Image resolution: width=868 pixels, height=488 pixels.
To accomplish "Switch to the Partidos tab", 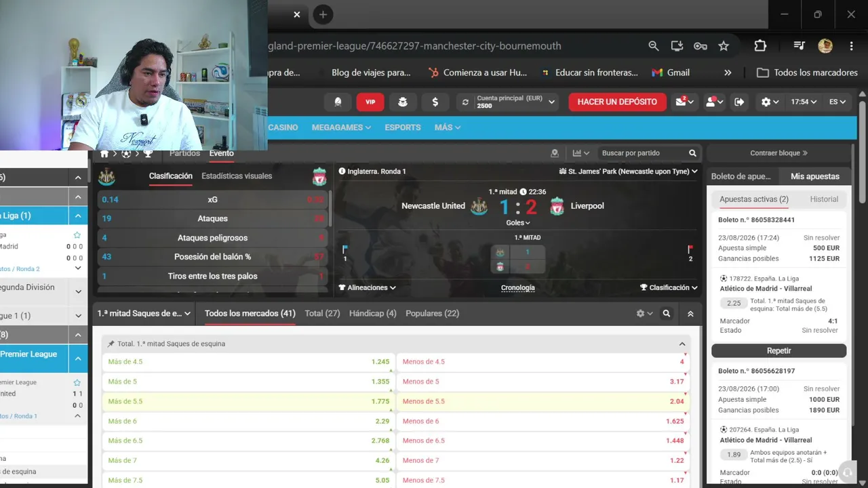I will click(x=184, y=153).
